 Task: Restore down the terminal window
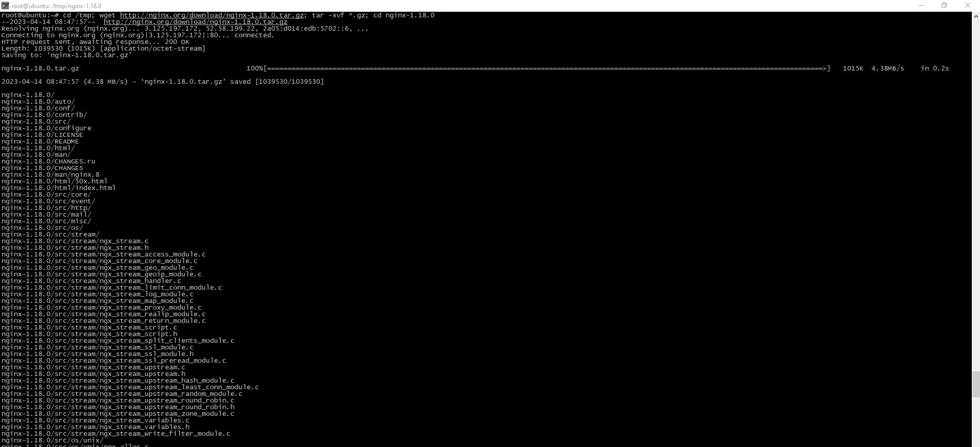pos(944,6)
